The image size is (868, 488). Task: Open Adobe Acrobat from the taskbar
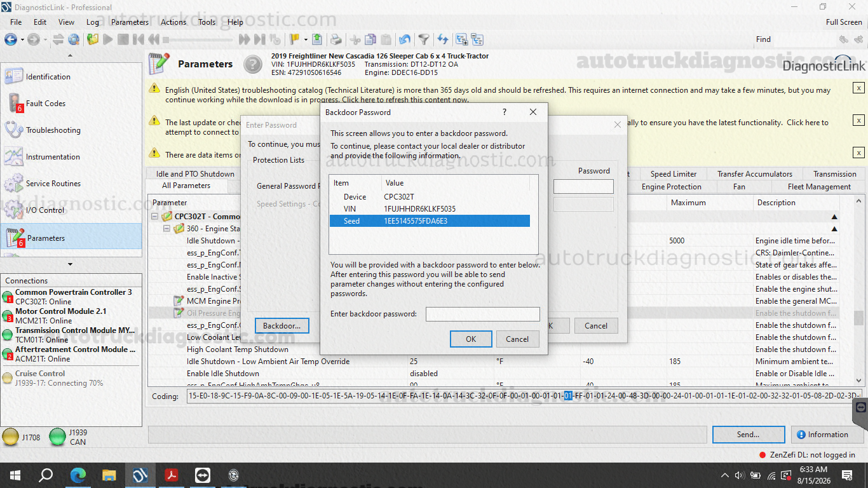click(x=172, y=475)
